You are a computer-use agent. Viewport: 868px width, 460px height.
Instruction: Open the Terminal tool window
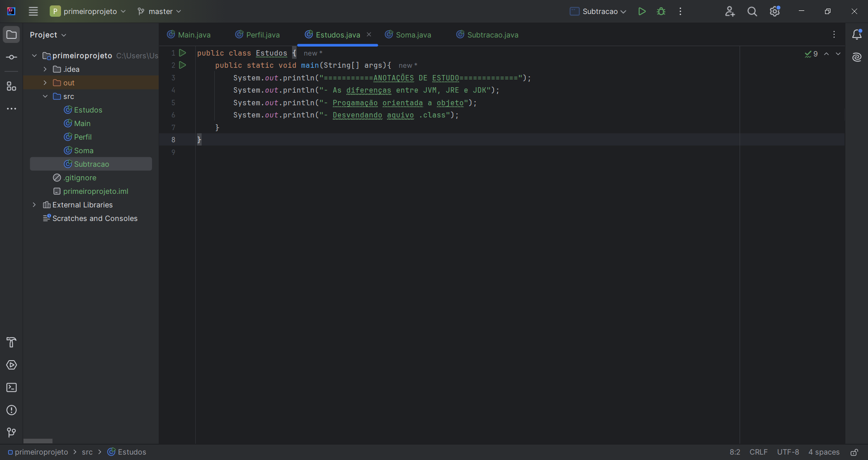[x=11, y=388]
